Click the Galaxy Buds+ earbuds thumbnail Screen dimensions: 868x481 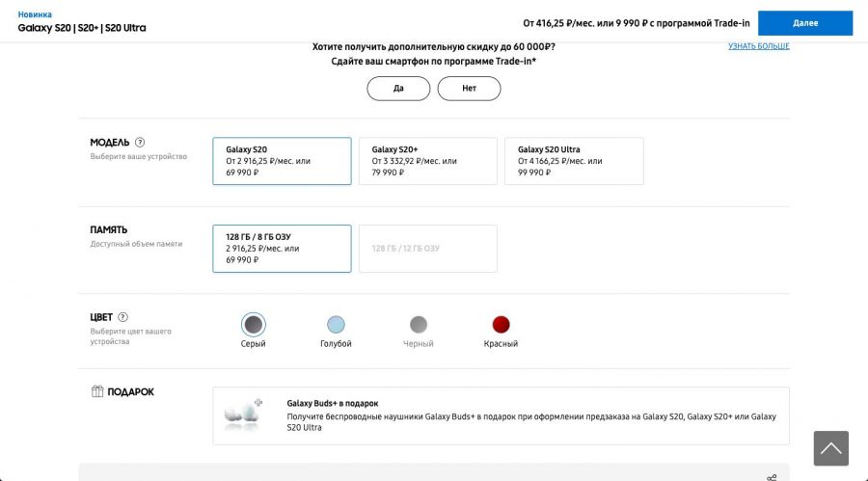[x=244, y=415]
